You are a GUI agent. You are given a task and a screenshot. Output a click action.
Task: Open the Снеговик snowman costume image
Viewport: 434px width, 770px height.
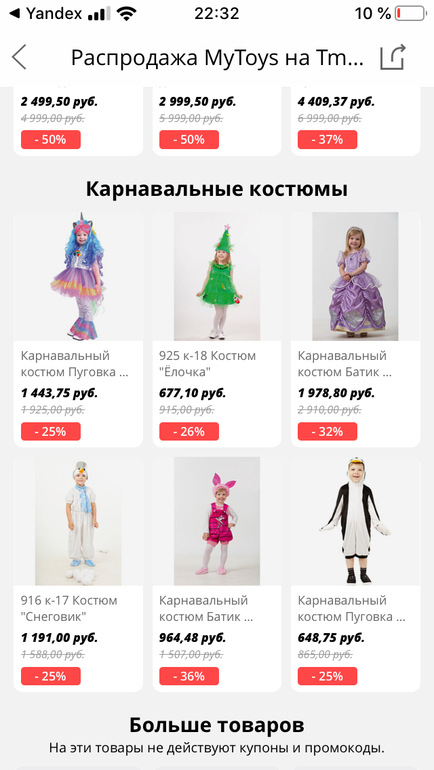(78, 521)
